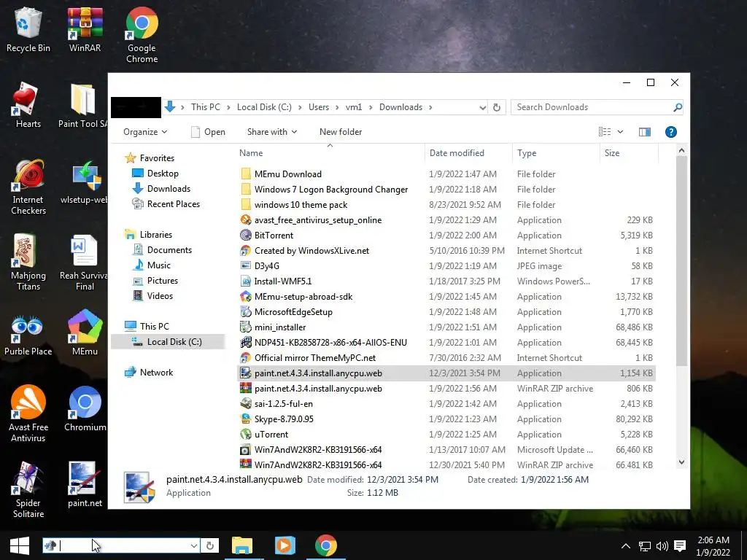Expand the chevron after Users breadcrumb
The image size is (747, 560).
pyautogui.click(x=337, y=107)
